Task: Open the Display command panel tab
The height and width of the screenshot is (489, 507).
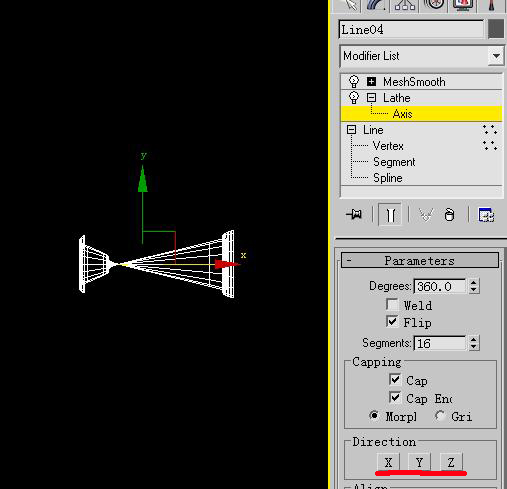Action: (463, 5)
